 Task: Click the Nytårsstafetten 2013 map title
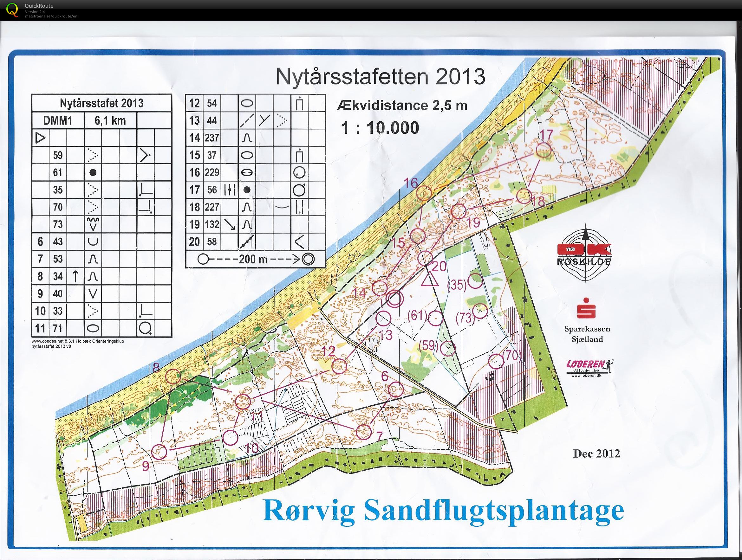pyautogui.click(x=381, y=77)
